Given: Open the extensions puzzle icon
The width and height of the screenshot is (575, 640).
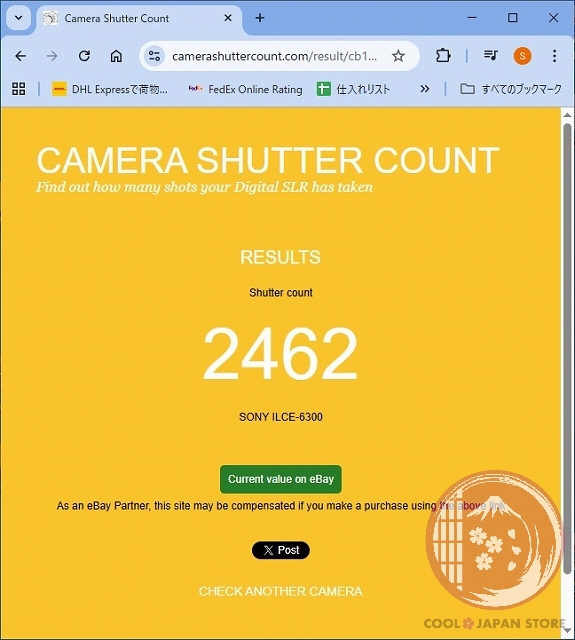Looking at the screenshot, I should click(443, 56).
